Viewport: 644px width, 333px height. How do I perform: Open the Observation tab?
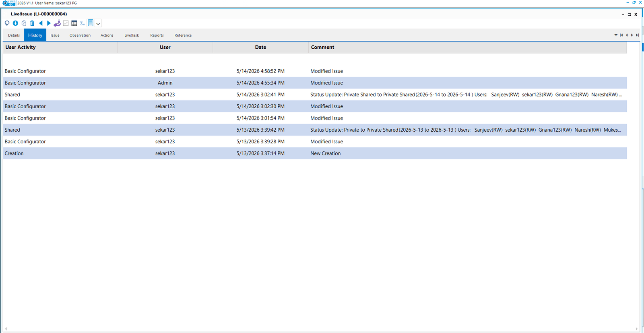[x=80, y=35]
